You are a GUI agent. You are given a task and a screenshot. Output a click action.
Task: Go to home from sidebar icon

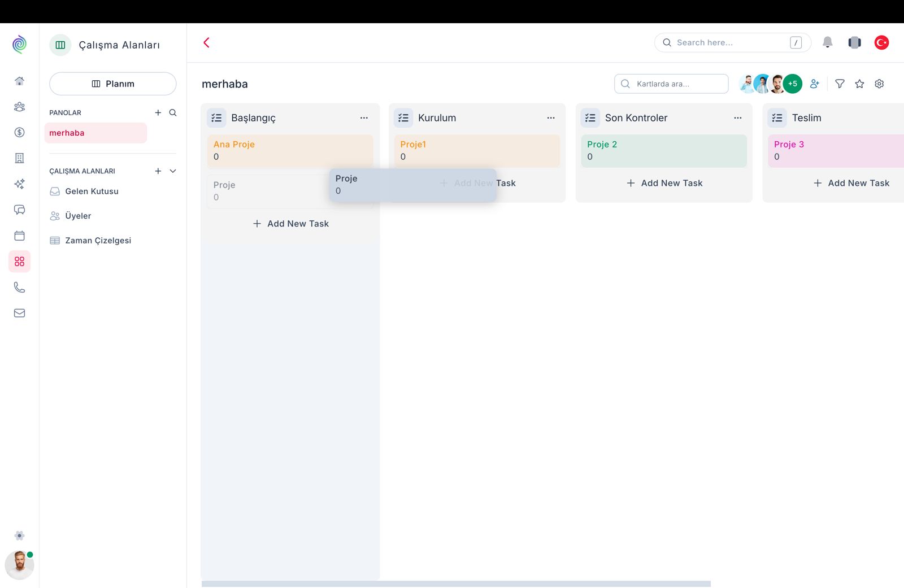click(x=19, y=81)
